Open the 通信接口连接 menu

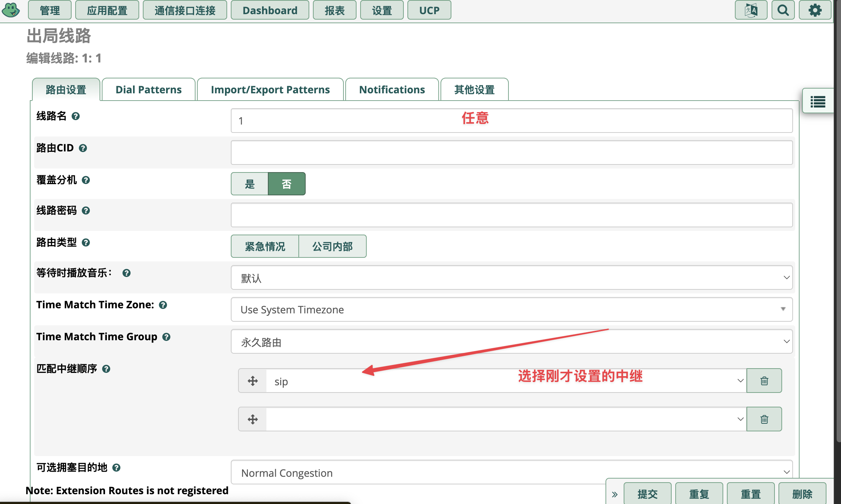tap(185, 10)
